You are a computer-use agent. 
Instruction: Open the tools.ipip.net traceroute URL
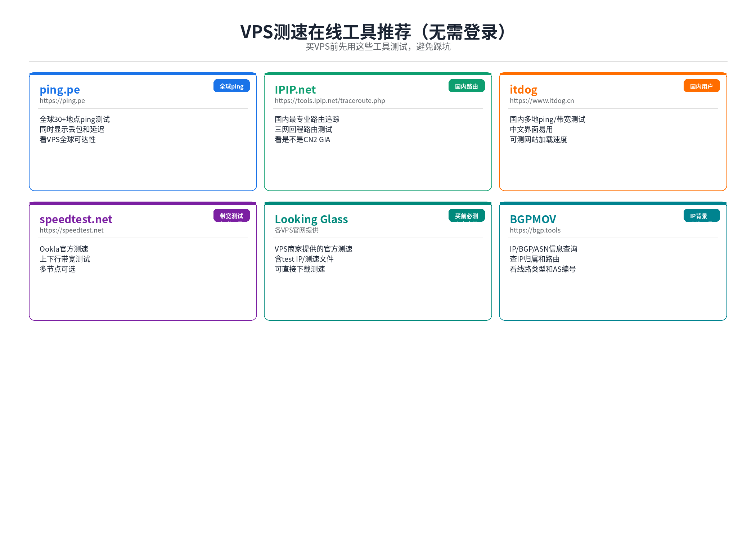coord(330,101)
